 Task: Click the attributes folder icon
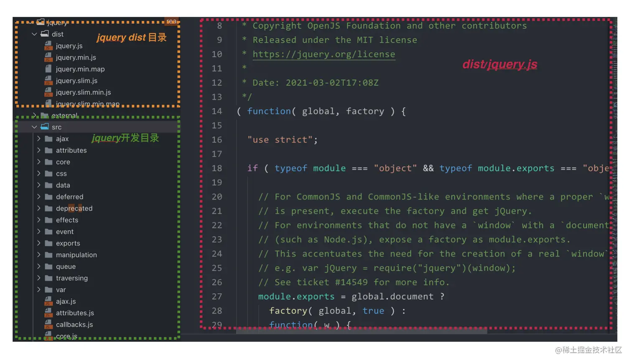click(x=48, y=150)
